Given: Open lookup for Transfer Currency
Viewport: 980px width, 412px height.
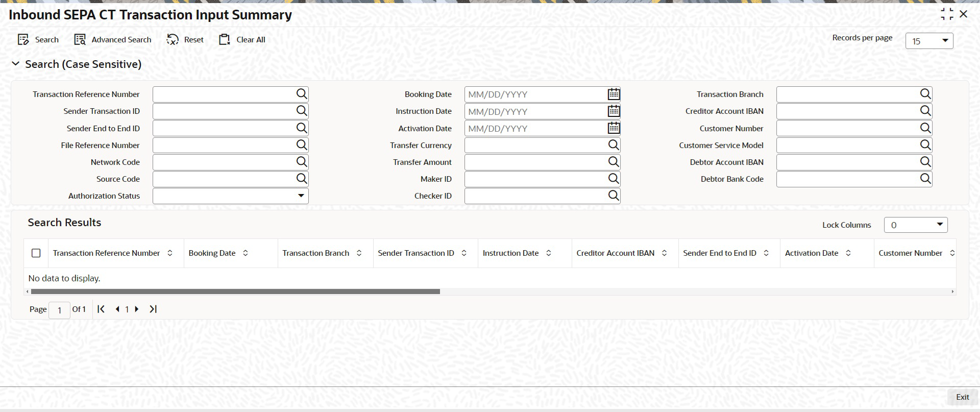Looking at the screenshot, I should coord(614,145).
